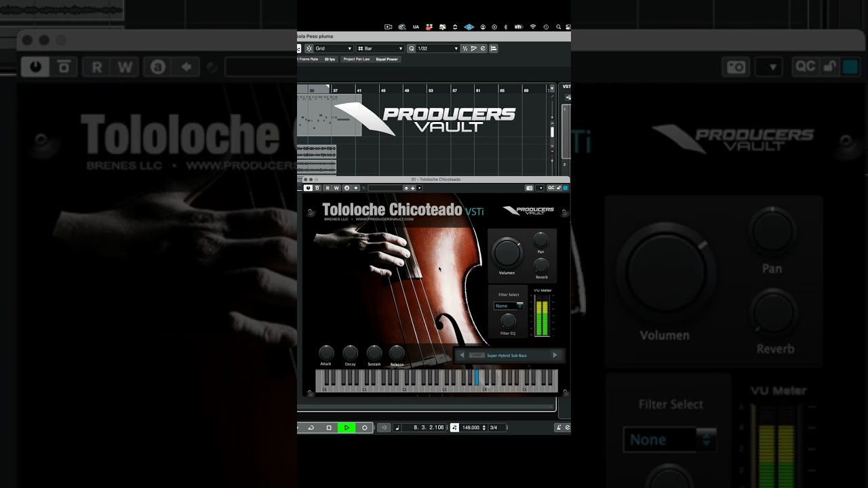The width and height of the screenshot is (868, 488).
Task: Toggle the tempo track activate icon
Action: coord(454,428)
